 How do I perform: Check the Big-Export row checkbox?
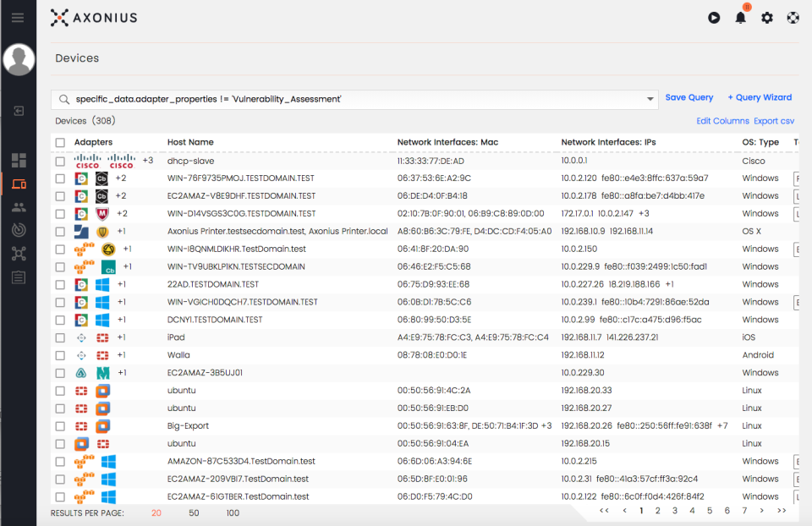tap(60, 426)
